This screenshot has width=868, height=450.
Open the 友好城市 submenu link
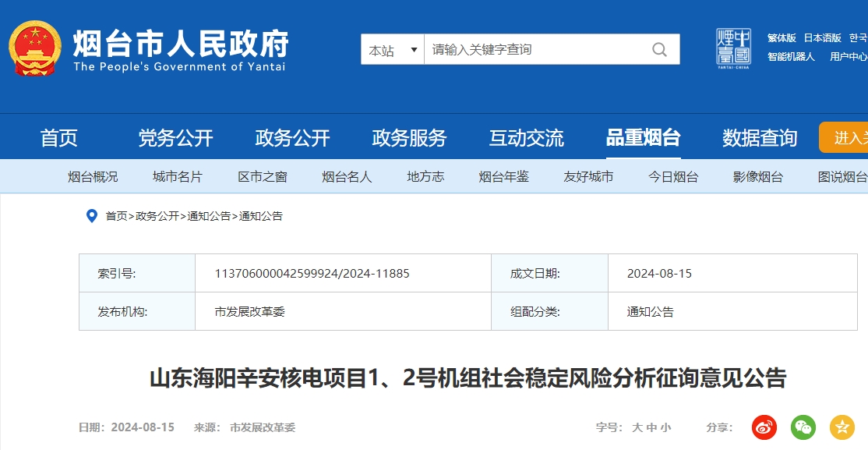click(x=588, y=177)
